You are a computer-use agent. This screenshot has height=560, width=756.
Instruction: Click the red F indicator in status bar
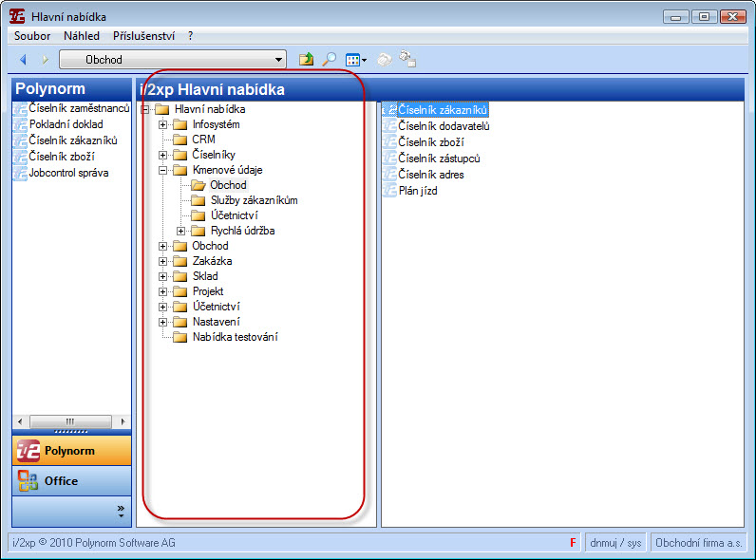(x=573, y=543)
